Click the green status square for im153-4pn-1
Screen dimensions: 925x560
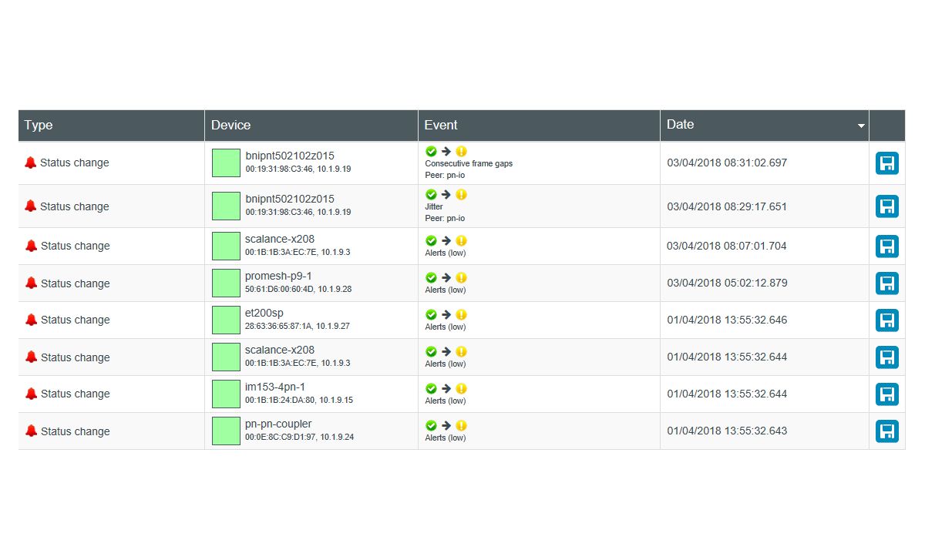pyautogui.click(x=226, y=394)
